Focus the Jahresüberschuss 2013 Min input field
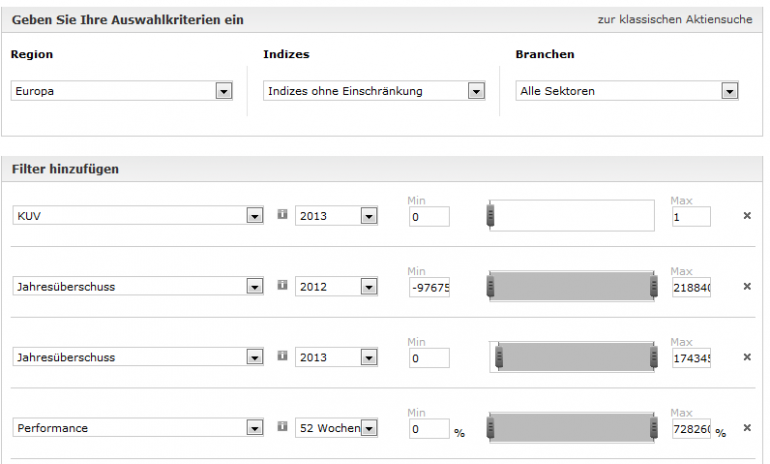Image resolution: width=770 pixels, height=464 pixels. coord(429,358)
